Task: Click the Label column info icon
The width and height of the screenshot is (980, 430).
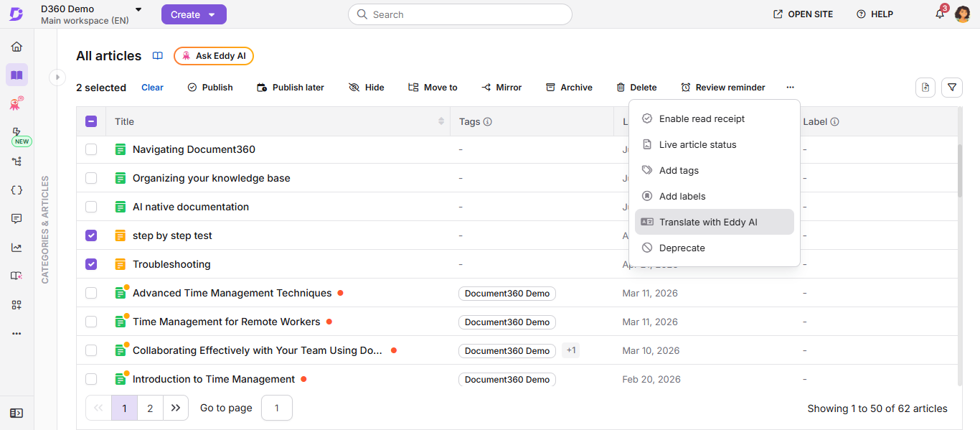Action: click(x=835, y=122)
